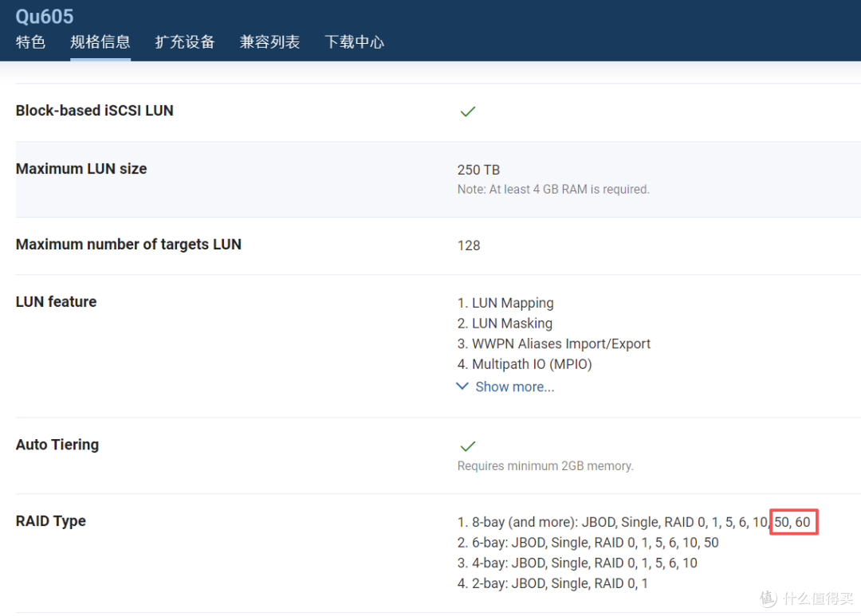The height and width of the screenshot is (616, 861).
Task: Click the note 'At least 4 GB RAM is required'
Action: (x=553, y=190)
